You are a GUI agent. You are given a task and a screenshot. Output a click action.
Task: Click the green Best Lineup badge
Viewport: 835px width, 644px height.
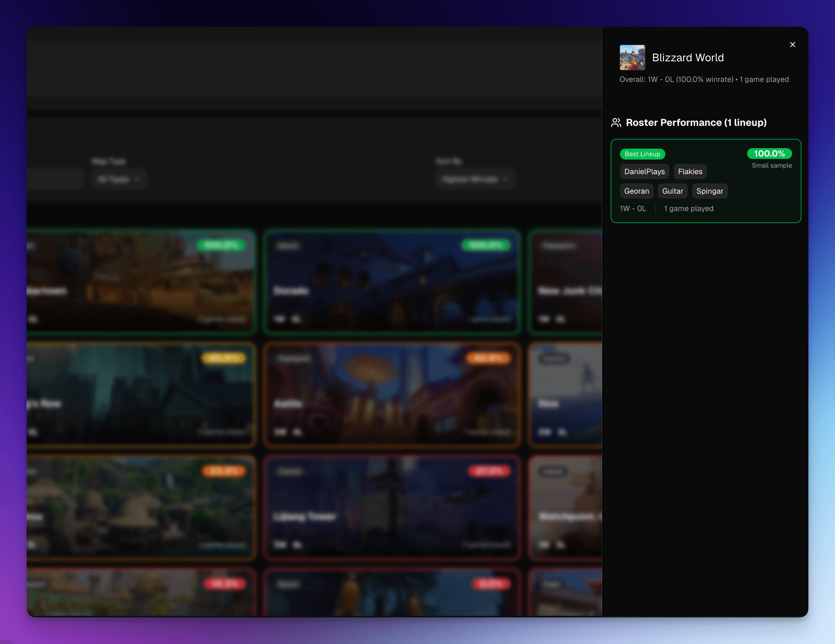pyautogui.click(x=642, y=154)
